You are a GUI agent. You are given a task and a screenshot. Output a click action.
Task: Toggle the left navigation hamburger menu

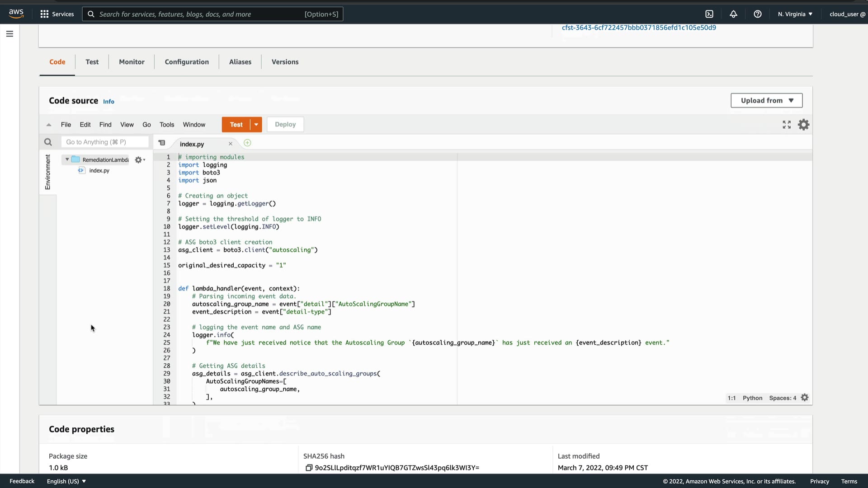[x=9, y=34]
